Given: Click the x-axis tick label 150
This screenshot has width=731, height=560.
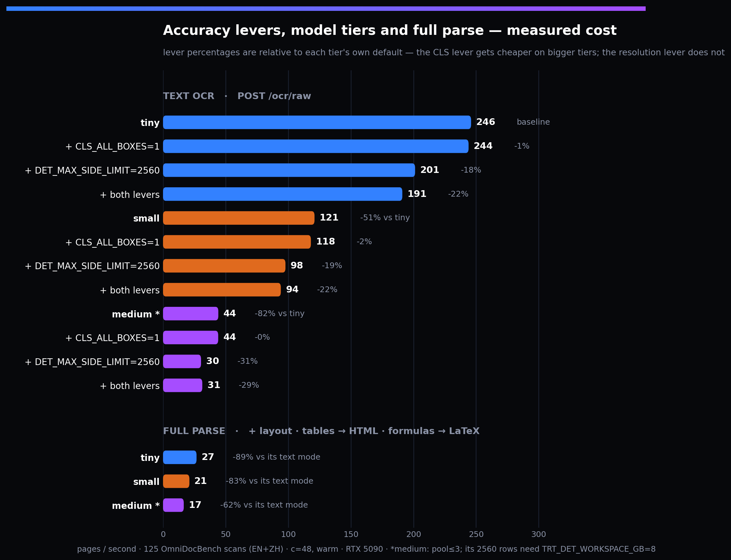Looking at the screenshot, I should pos(351,535).
